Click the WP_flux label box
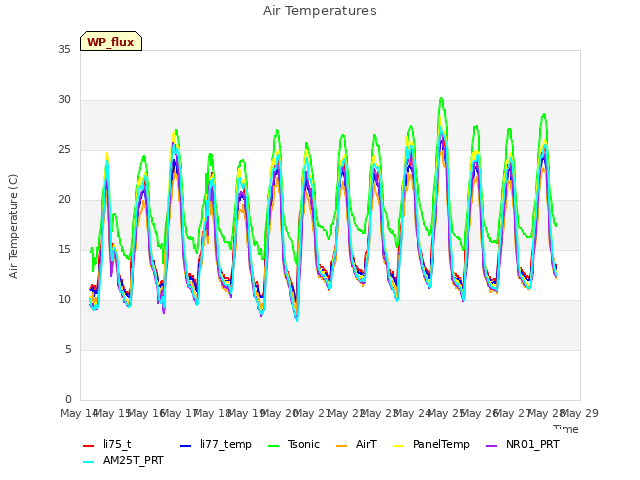This screenshot has height=480, width=640. tap(111, 41)
